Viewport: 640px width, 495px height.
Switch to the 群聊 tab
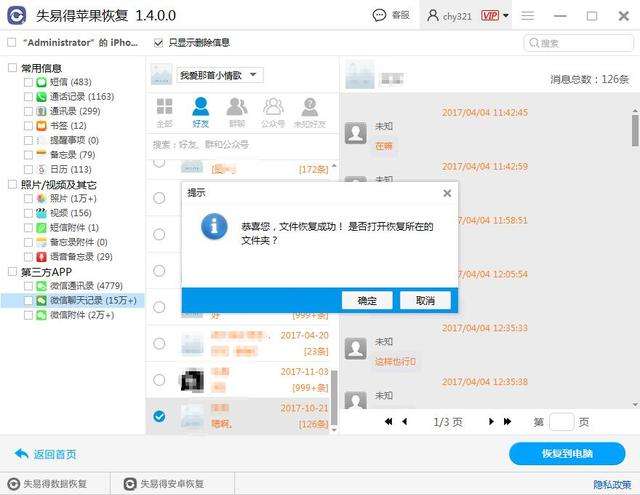[237, 112]
